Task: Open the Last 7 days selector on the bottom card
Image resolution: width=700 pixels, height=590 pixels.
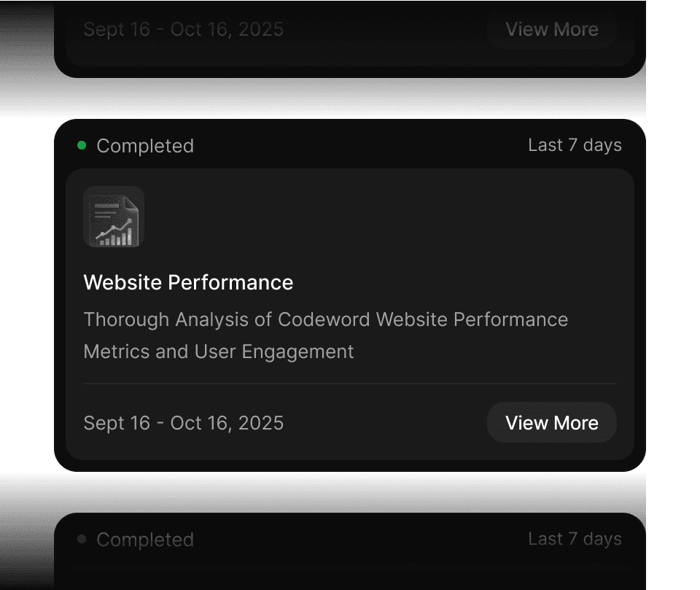Action: tap(575, 538)
